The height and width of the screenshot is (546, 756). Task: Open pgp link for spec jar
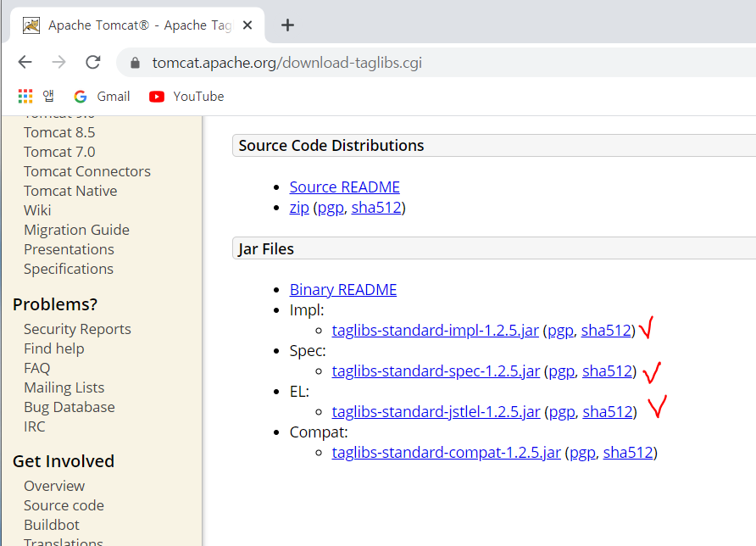tap(562, 370)
